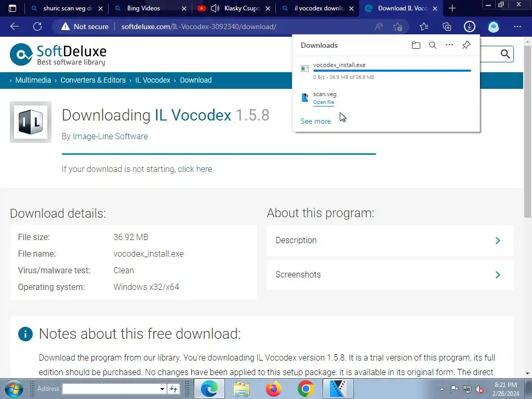Show hidden tray icons arrow

(442, 389)
